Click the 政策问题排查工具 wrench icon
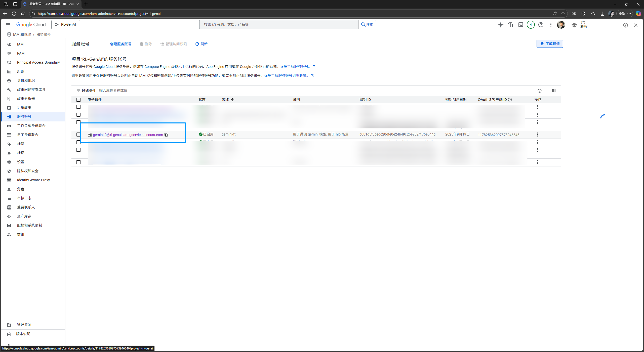The width and height of the screenshot is (644, 352). point(9,90)
